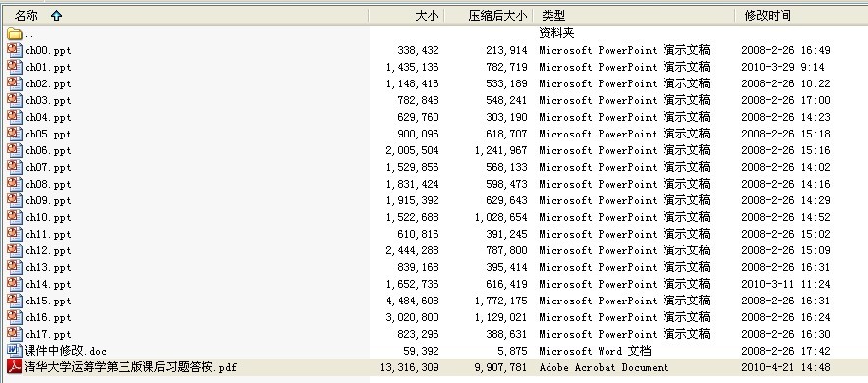Click type text Microsoft Word 文档
The image size is (868, 383).
(x=595, y=351)
